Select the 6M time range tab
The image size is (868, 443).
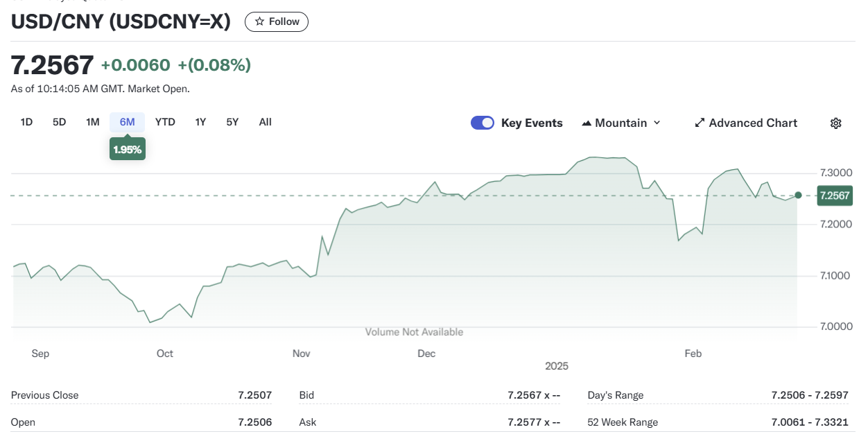127,122
